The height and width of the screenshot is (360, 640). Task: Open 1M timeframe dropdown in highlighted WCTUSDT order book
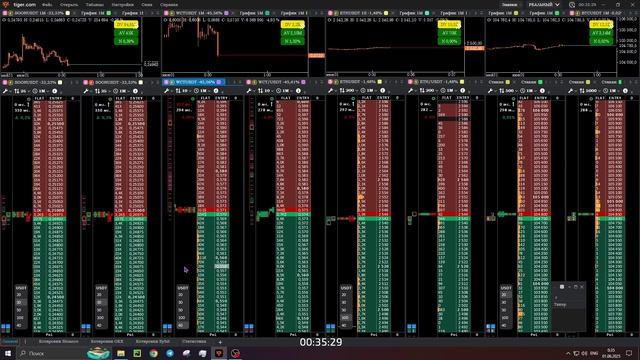point(203,91)
